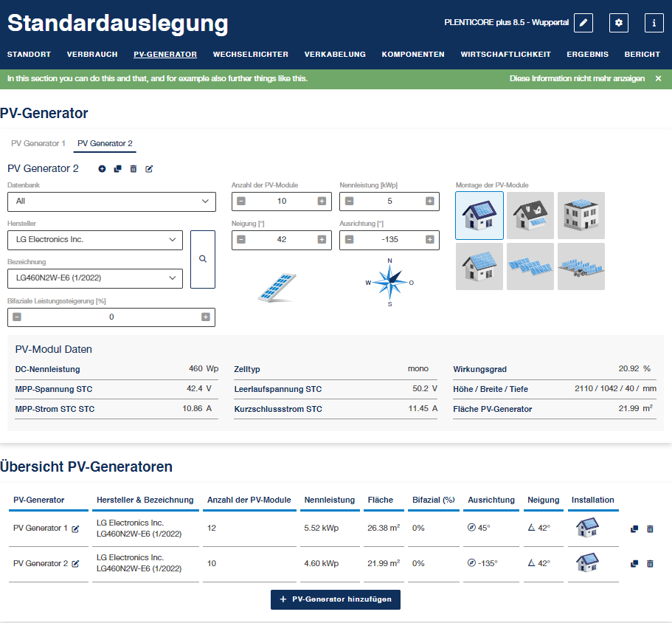Screen dimensions: 672x623
Task: Decrease Nennleistung kWp with minus
Action: tap(350, 201)
